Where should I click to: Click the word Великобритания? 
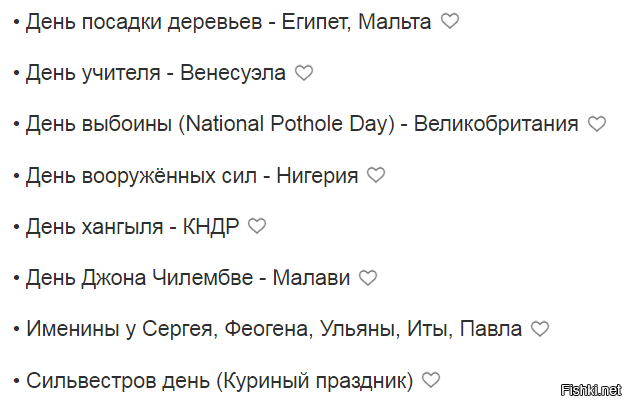pyautogui.click(x=496, y=124)
